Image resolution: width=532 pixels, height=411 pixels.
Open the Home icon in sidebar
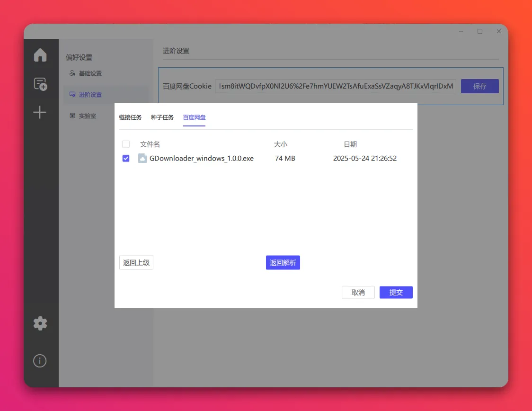pyautogui.click(x=40, y=55)
